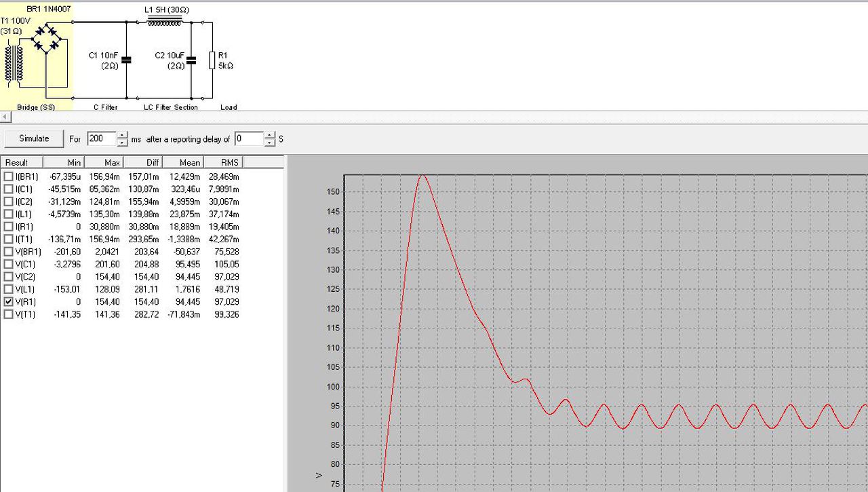Click the Mean column header
The height and width of the screenshot is (492, 868).
[x=182, y=162]
